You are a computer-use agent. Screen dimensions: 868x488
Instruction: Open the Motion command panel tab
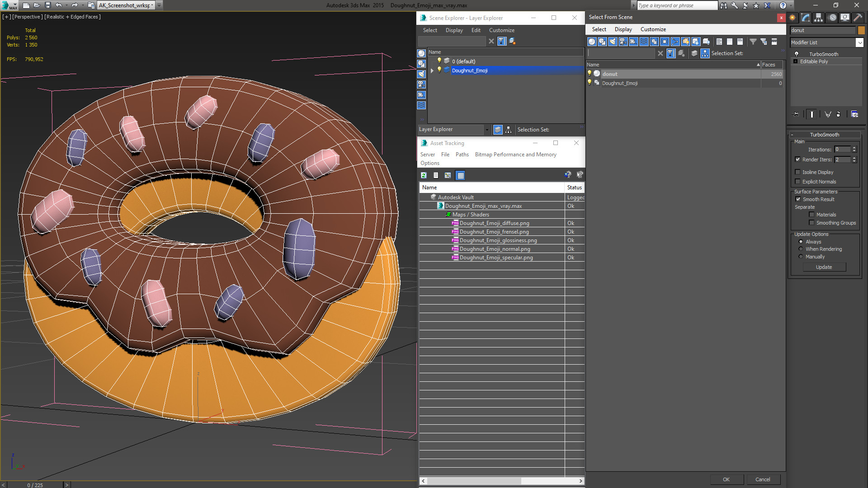(832, 18)
